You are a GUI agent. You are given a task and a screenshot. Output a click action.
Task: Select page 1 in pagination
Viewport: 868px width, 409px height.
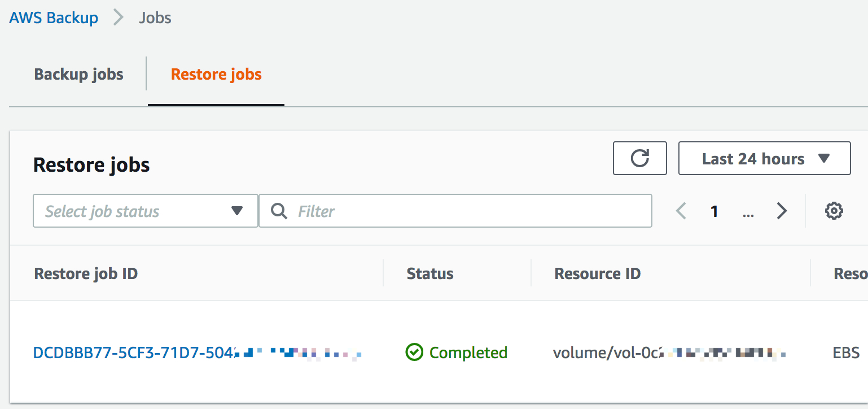714,211
